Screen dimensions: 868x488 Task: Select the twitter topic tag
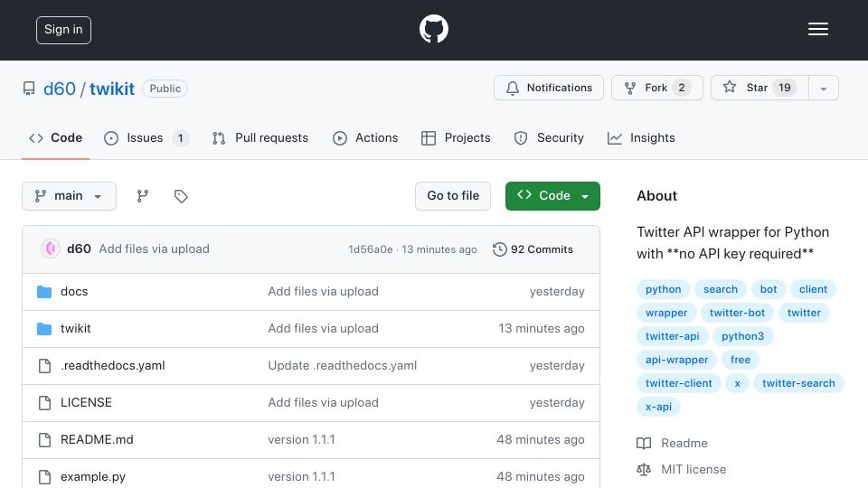tap(804, 313)
